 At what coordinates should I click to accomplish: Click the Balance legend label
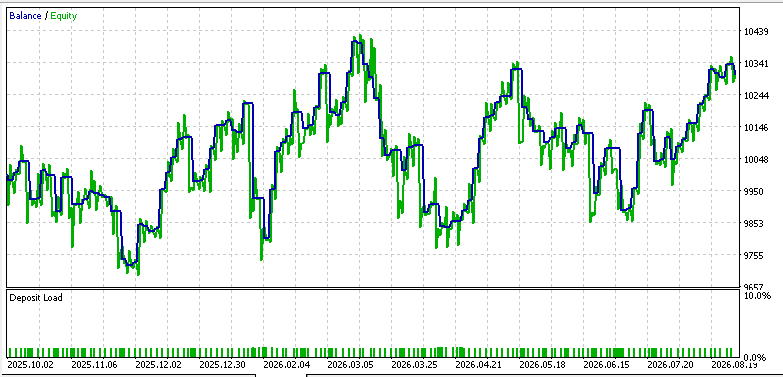[25, 16]
